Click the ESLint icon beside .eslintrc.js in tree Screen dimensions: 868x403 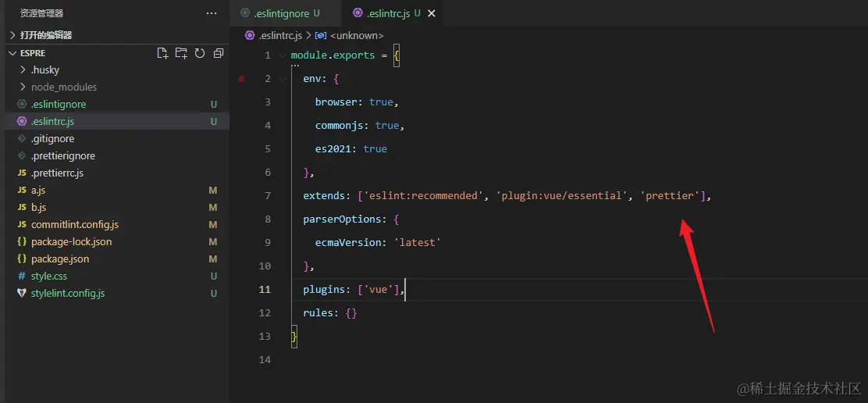(x=22, y=121)
